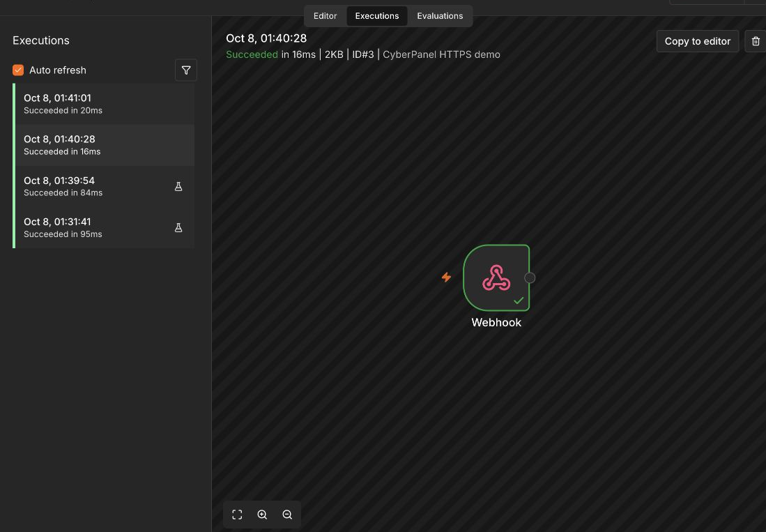Click the Succeeded in 84ms status text
Viewport: 766px width, 532px height.
point(63,193)
